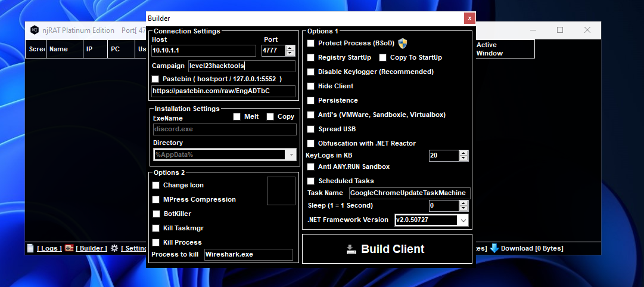The image size is (644, 287).
Task: Click the Task Name field
Action: (x=409, y=193)
